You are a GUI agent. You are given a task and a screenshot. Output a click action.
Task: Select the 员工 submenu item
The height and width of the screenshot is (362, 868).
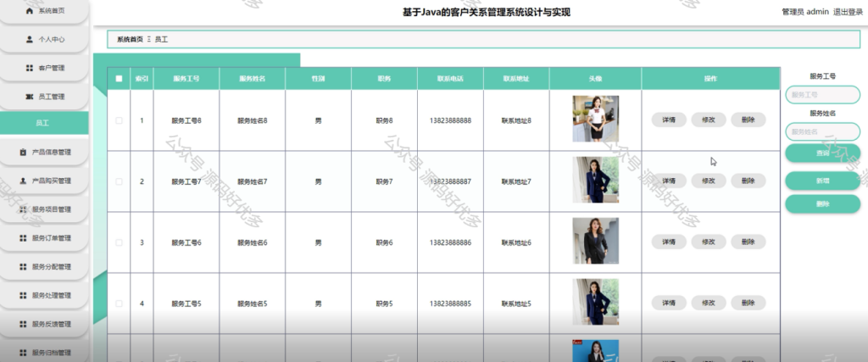(44, 123)
